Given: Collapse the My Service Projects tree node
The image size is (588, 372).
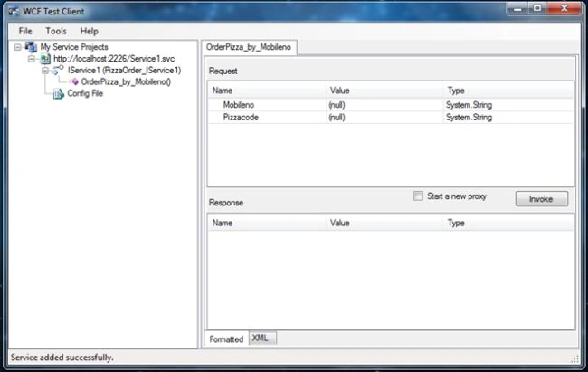Looking at the screenshot, I should 17,47.
